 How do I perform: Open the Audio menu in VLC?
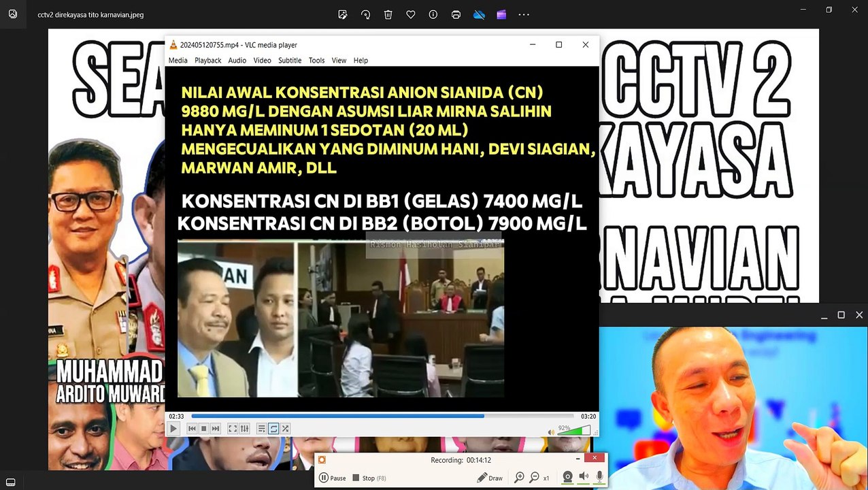point(237,61)
